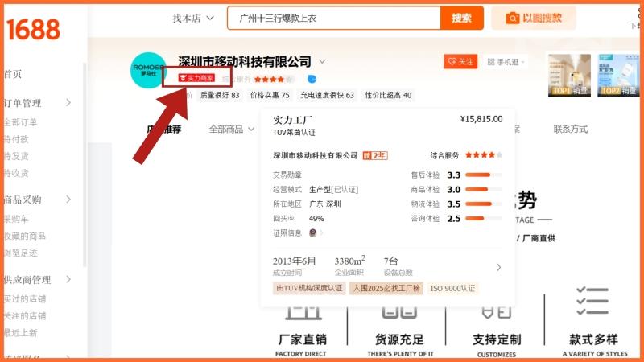The image size is (644, 362).
Task: Open the 采购车 link in sidebar
Action: coord(18,219)
